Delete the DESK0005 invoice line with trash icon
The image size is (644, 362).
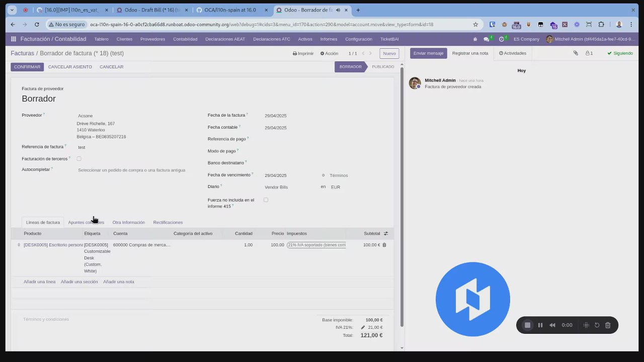tap(384, 245)
